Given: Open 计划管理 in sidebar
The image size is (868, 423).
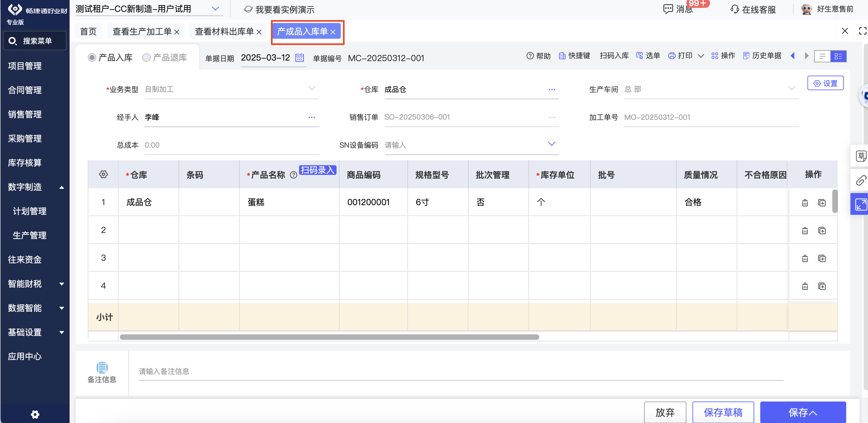Looking at the screenshot, I should (30, 211).
